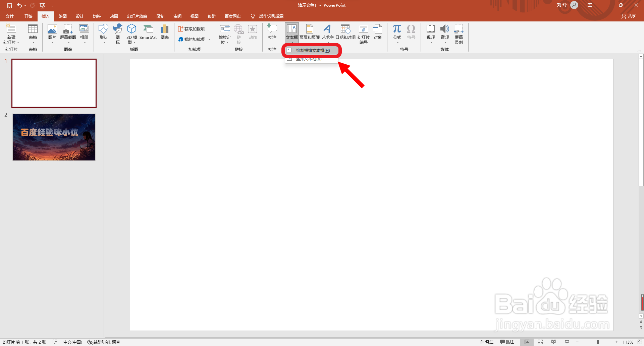Insert Audio (音频)
This screenshot has width=644, height=346.
pyautogui.click(x=445, y=34)
